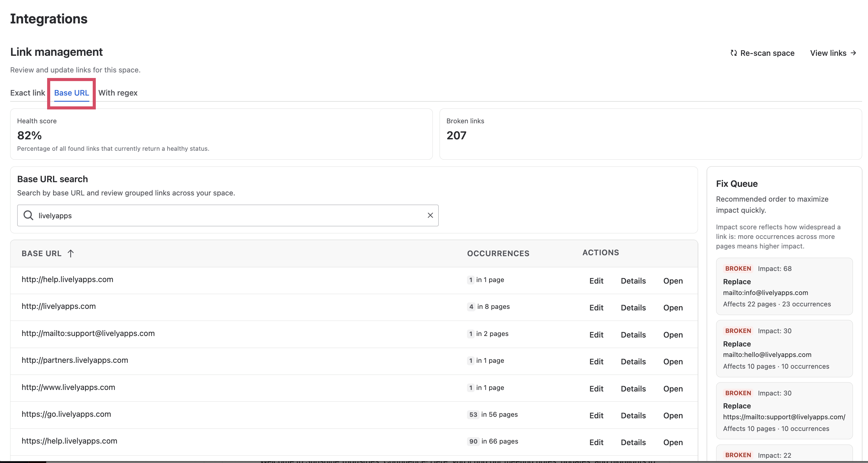Clear the livelyapps search using the X icon

(430, 215)
